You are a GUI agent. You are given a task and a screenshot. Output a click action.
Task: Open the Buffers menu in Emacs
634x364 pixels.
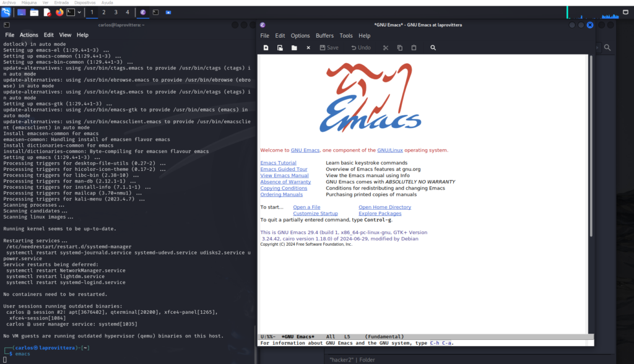[x=324, y=36]
